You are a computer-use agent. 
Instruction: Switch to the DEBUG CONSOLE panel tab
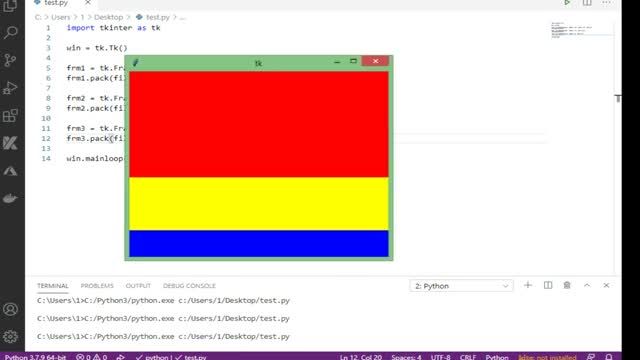click(x=189, y=286)
